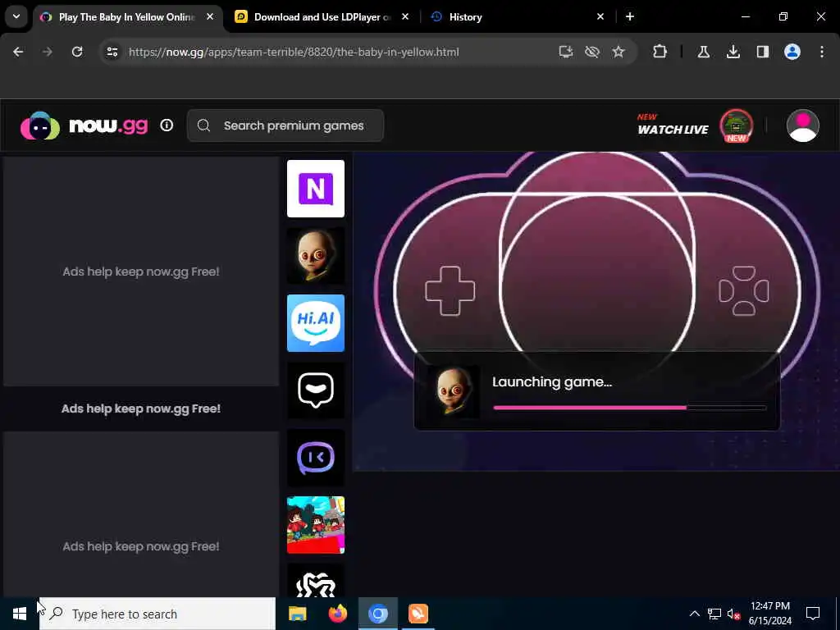The width and height of the screenshot is (840, 630).
Task: Open Chrome from the taskbar
Action: tap(377, 614)
